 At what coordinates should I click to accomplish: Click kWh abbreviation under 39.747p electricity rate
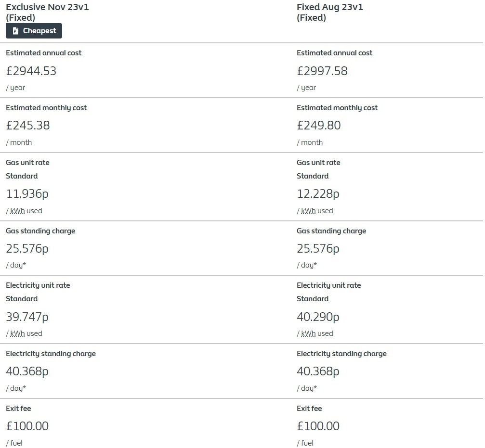pos(17,333)
